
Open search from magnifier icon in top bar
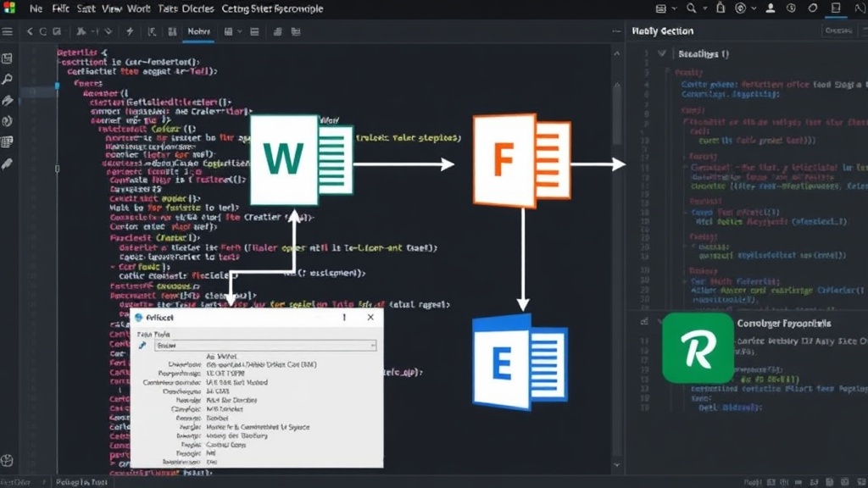point(692,8)
